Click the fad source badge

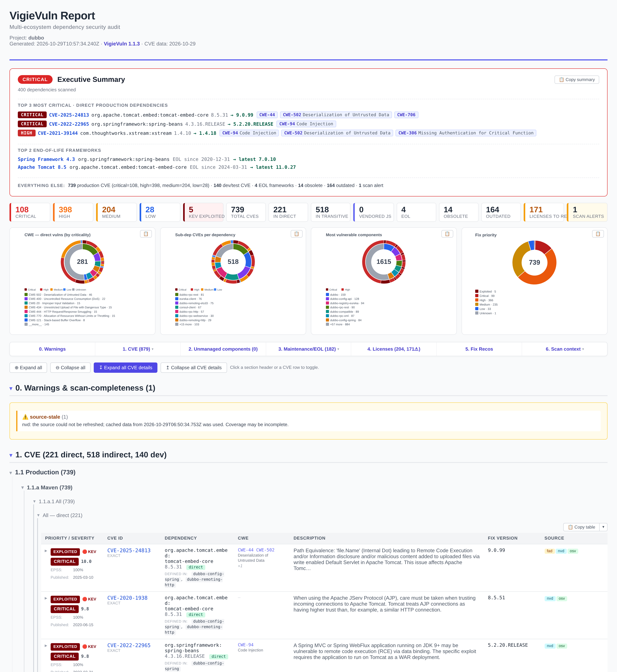coord(549,551)
